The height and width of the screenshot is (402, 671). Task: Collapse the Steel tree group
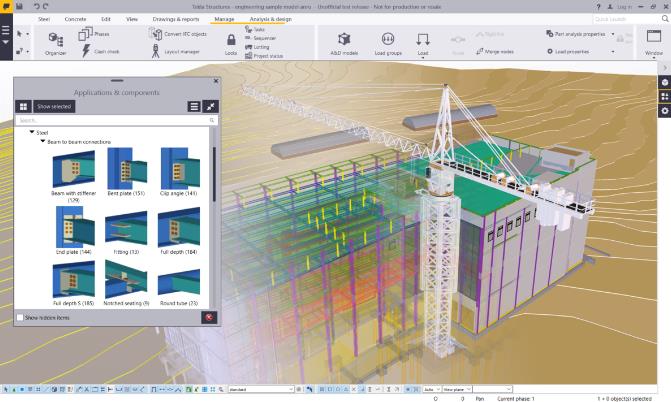32,131
